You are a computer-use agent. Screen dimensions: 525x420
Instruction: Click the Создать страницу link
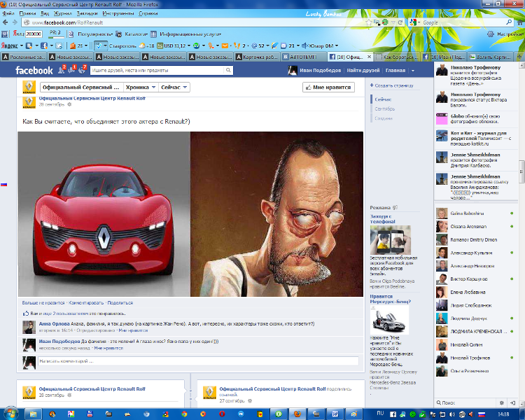[393, 85]
